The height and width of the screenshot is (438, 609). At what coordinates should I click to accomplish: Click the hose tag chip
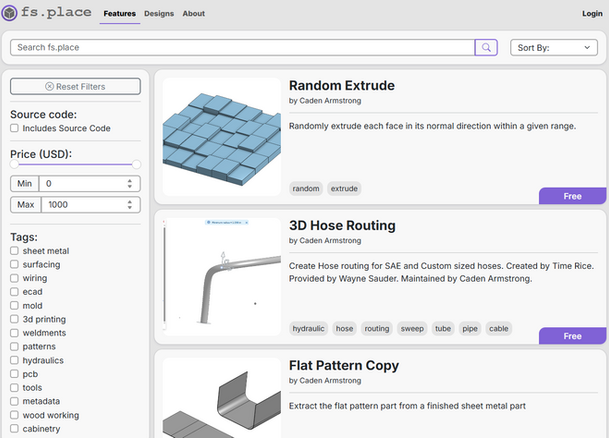click(344, 328)
